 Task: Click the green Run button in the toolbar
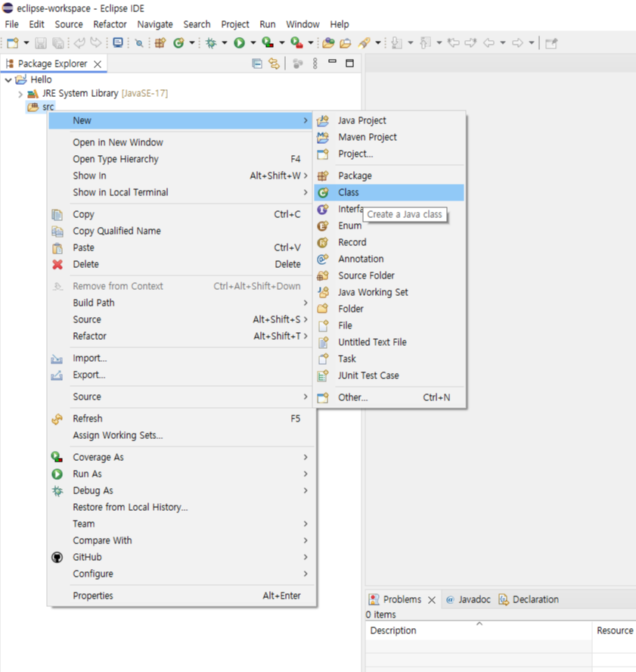pos(240,43)
